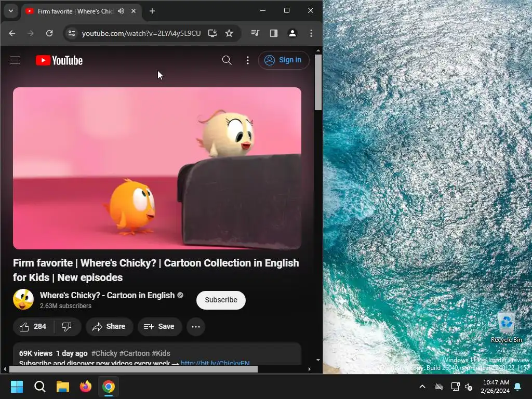Viewport: 532px width, 399px height.
Task: Click the #Chicky hashtag
Action: click(104, 353)
